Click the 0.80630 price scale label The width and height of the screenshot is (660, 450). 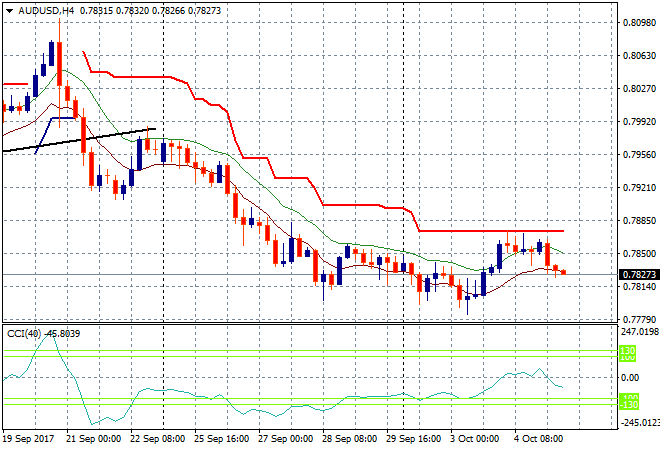[639, 56]
